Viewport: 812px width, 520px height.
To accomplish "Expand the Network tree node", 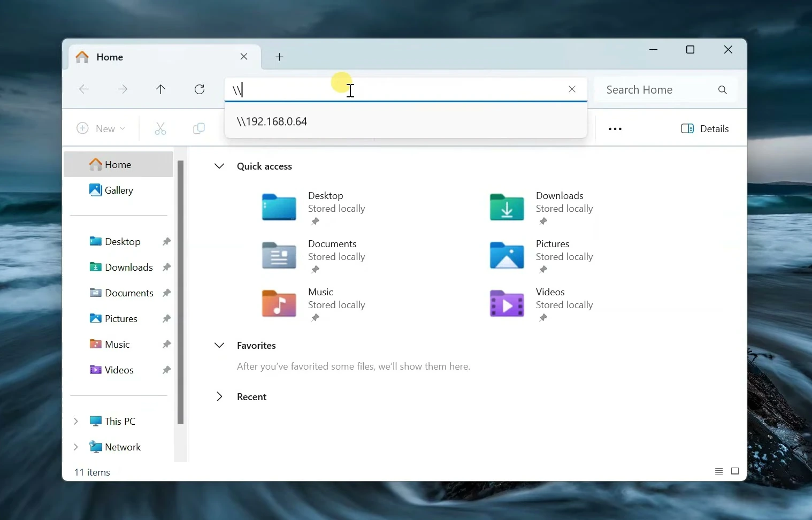I will 76,447.
